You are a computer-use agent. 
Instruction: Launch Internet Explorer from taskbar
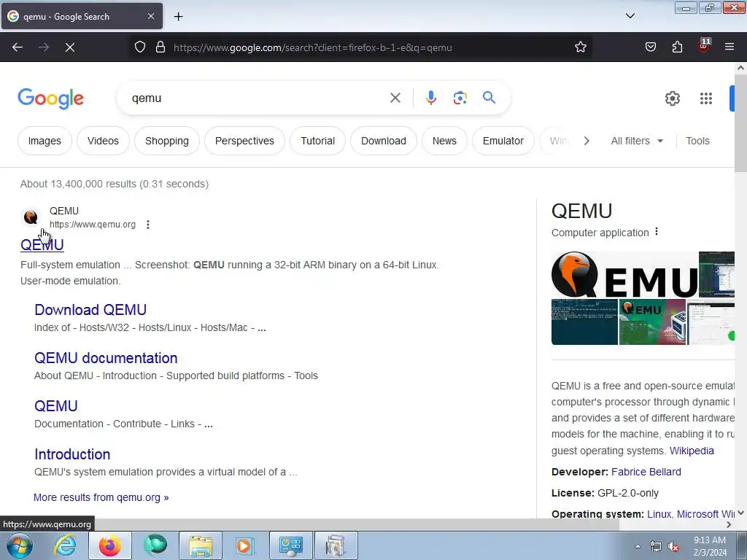[64, 545]
